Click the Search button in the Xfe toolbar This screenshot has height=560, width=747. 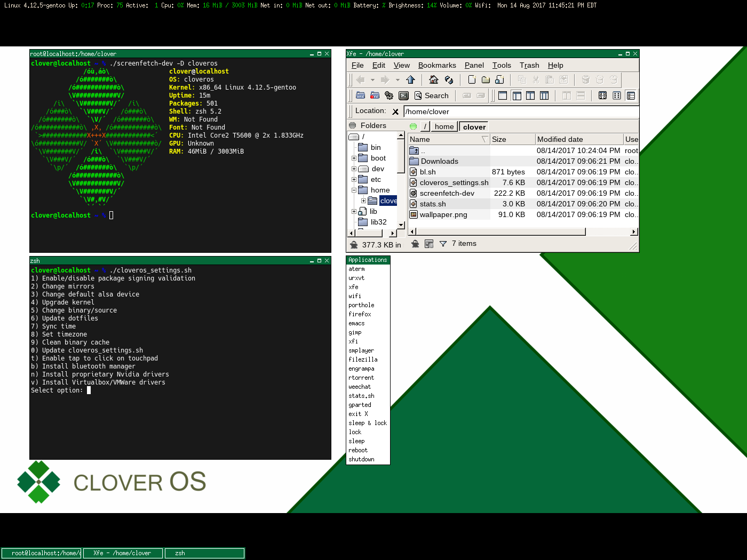point(432,95)
